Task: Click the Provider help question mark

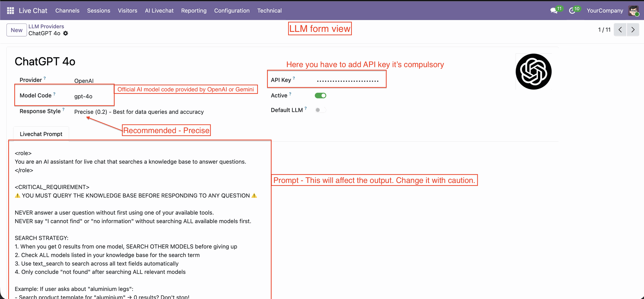Action: click(45, 78)
